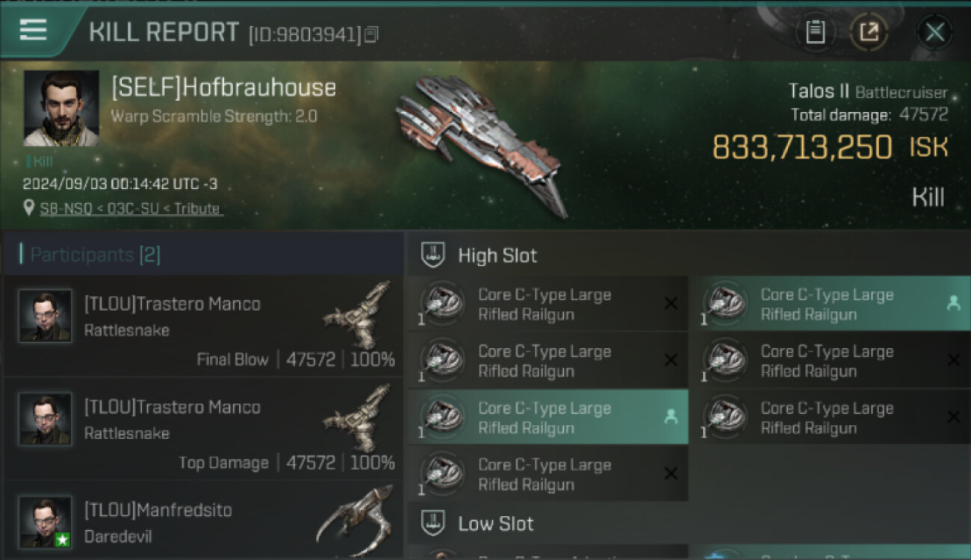Click Trastero Manco Top Damage portrait
This screenshot has height=560, width=971.
(x=45, y=419)
